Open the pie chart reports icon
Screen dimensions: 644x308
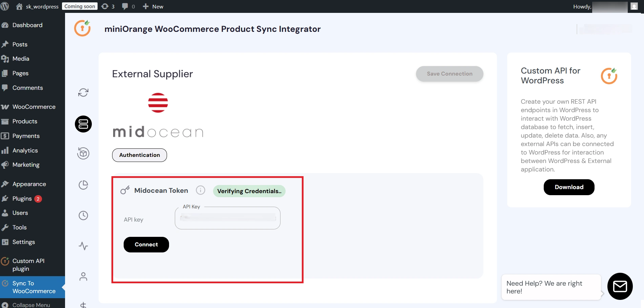point(83,185)
